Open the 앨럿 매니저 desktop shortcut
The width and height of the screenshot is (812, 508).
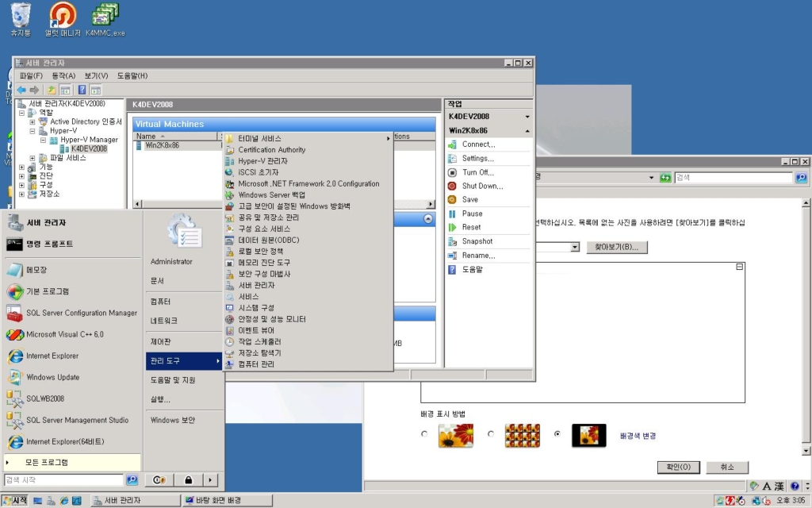(63, 20)
